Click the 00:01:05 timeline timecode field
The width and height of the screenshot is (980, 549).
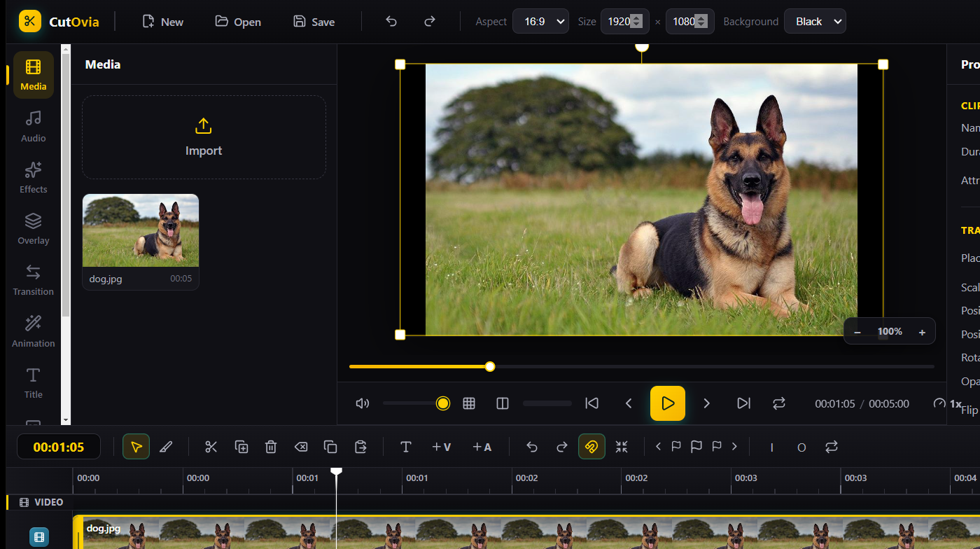(59, 447)
